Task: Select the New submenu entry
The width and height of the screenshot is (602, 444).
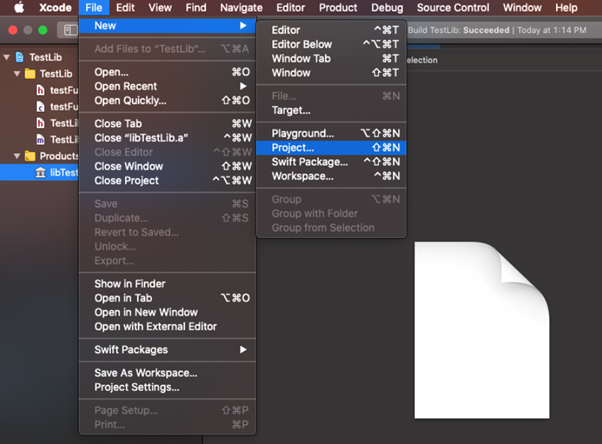Action: tap(167, 26)
